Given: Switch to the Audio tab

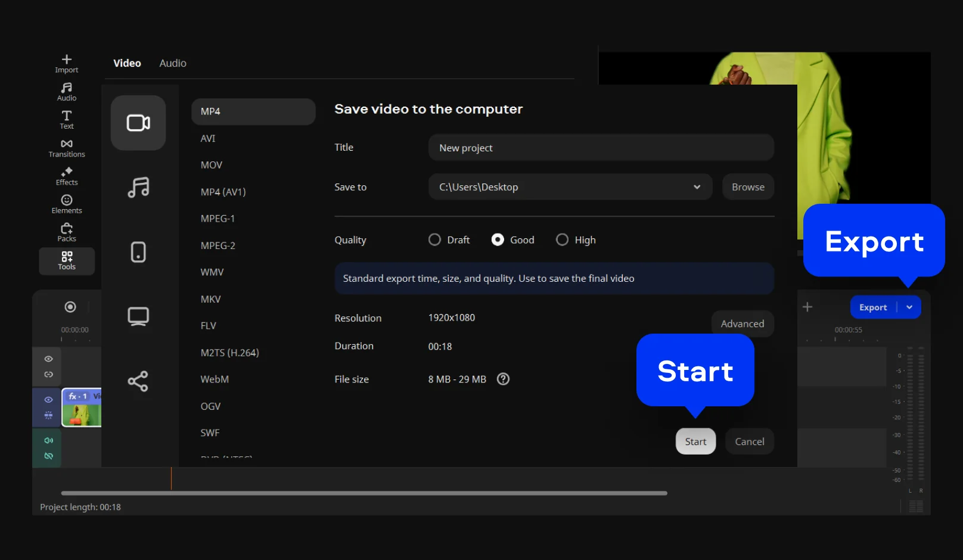Looking at the screenshot, I should [x=173, y=63].
